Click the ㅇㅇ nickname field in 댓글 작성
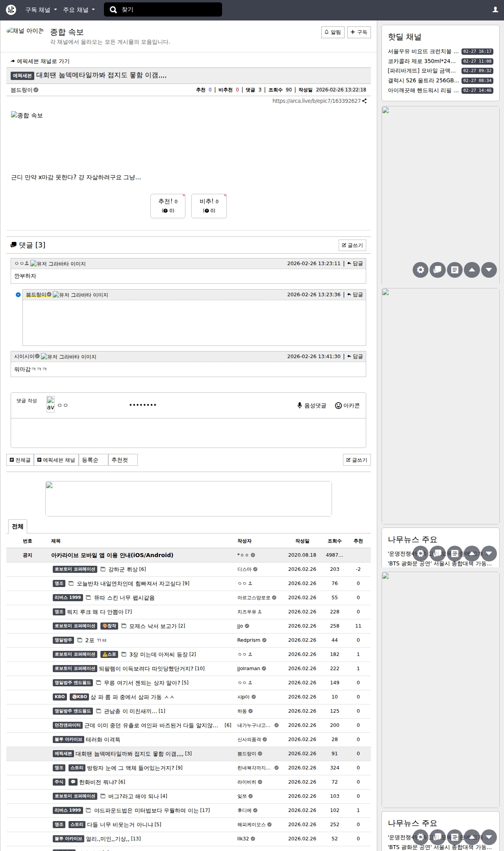This screenshot has width=504, height=851. (91, 405)
